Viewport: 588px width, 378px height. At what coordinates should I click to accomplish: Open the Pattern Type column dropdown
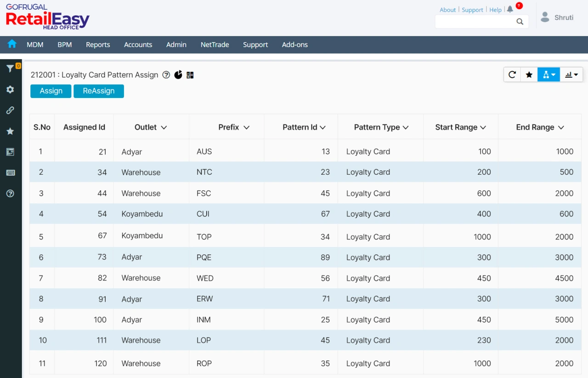406,127
